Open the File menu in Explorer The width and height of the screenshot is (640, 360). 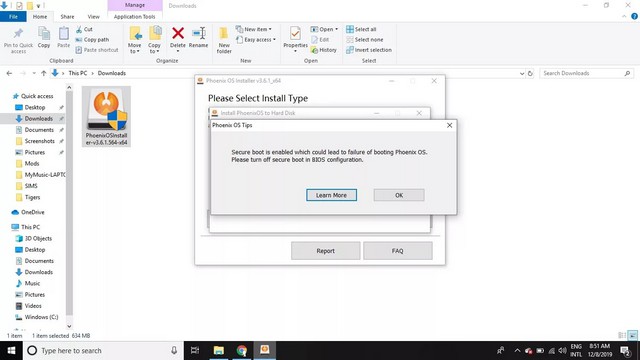(13, 17)
